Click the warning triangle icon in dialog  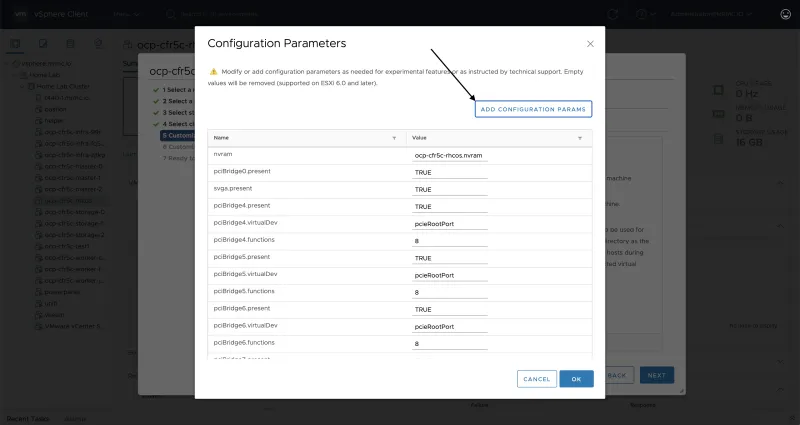point(213,71)
